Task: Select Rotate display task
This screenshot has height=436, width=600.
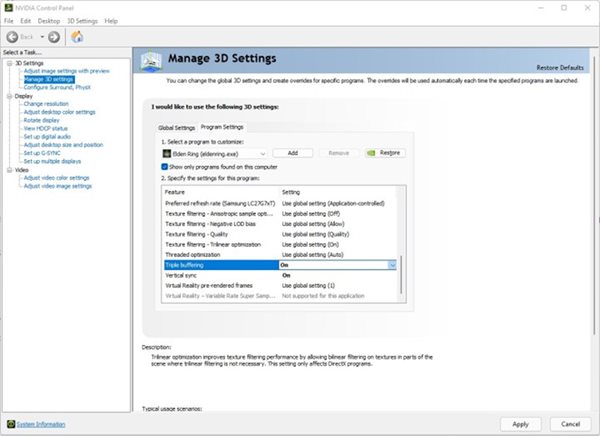Action: pos(41,120)
